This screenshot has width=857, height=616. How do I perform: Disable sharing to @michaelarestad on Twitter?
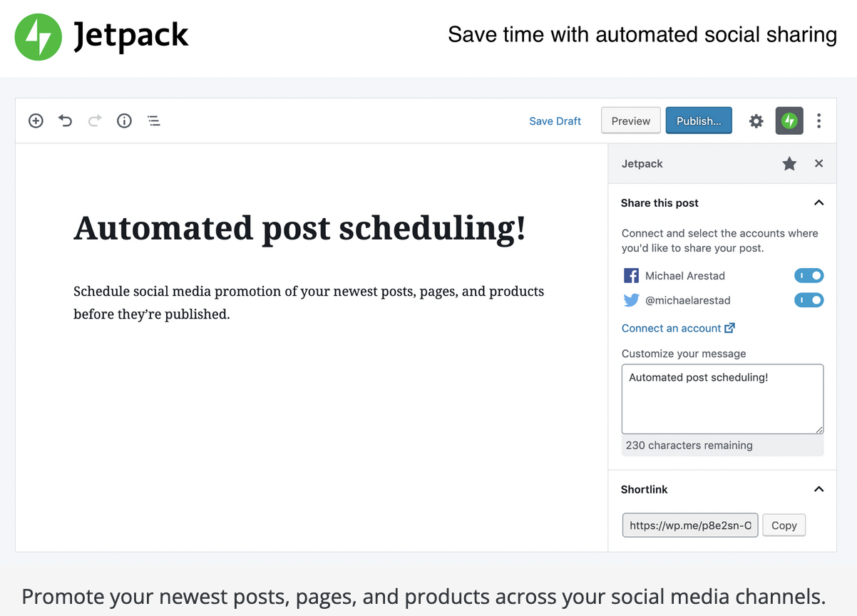[x=809, y=299]
